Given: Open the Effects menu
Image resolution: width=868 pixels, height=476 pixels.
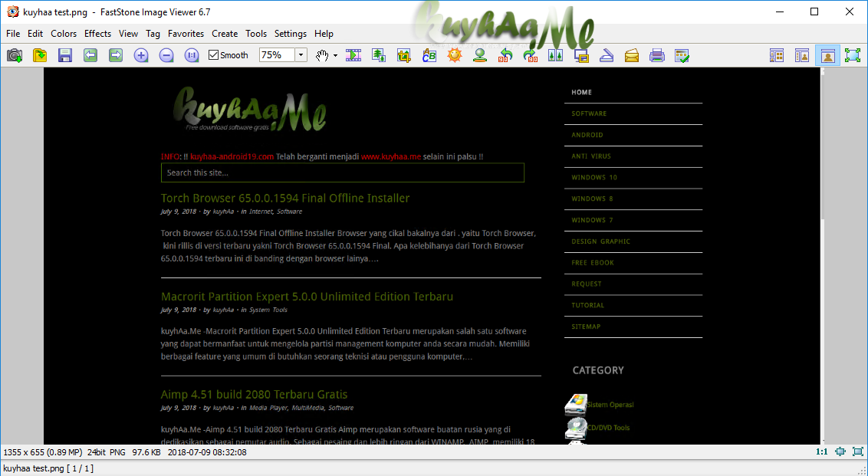Looking at the screenshot, I should click(x=97, y=34).
